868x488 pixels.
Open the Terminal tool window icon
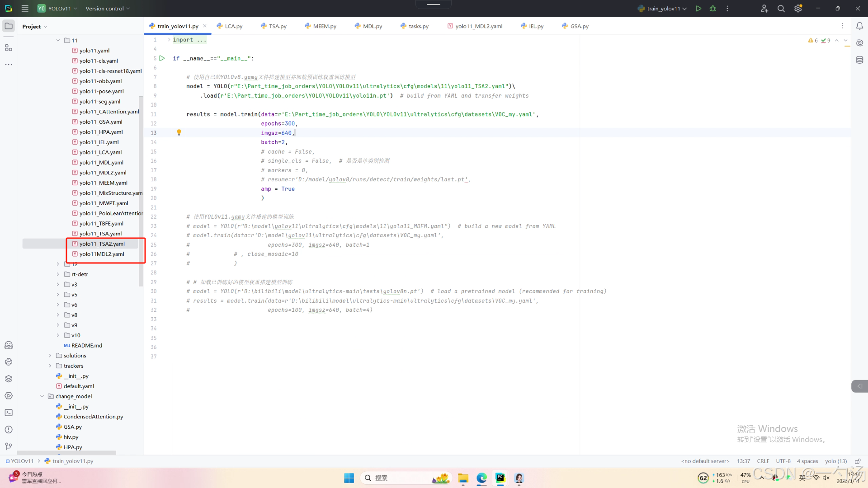pos(9,413)
